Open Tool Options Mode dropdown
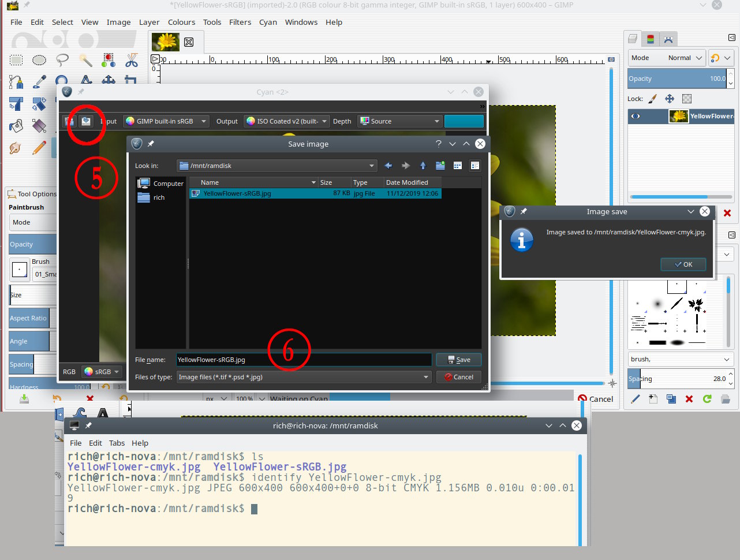 click(33, 222)
